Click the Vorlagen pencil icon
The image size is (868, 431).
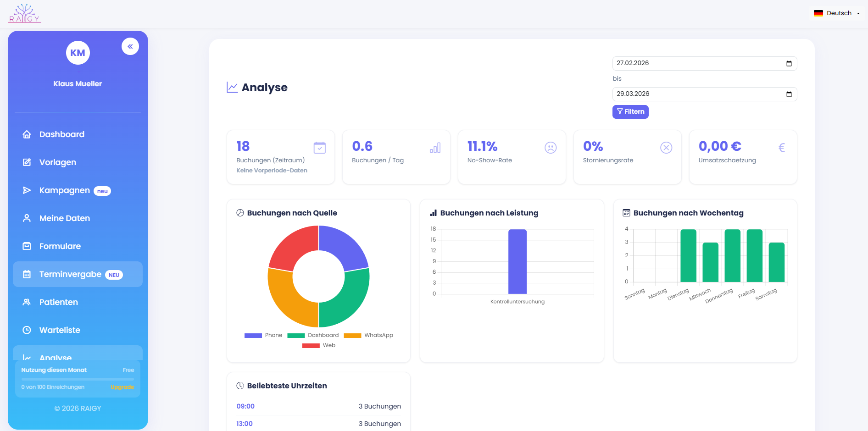27,162
